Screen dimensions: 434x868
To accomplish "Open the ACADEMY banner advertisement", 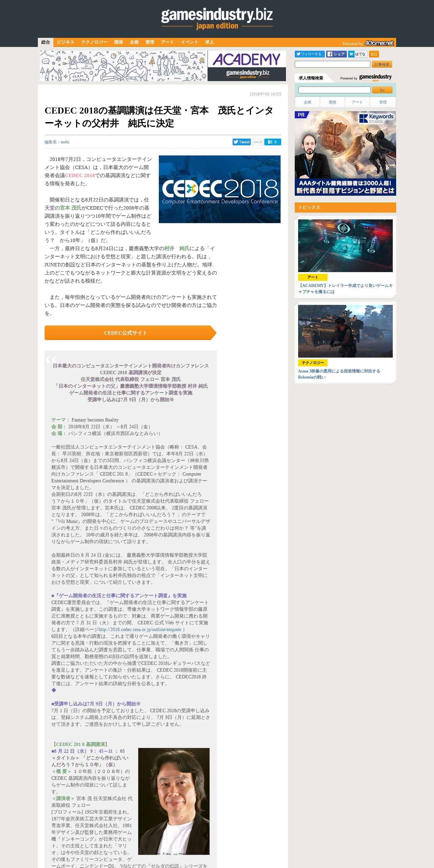I will pos(163,66).
